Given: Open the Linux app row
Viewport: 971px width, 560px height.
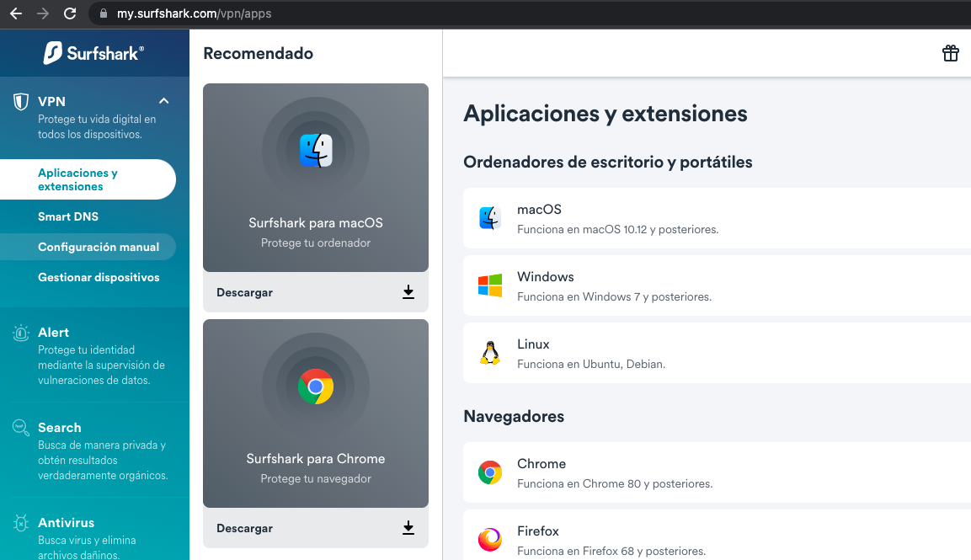Looking at the screenshot, I should click(x=716, y=353).
